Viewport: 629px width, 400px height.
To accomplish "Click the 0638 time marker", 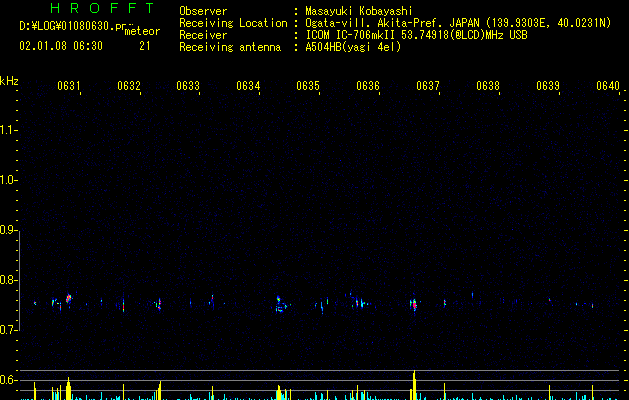I will (488, 85).
